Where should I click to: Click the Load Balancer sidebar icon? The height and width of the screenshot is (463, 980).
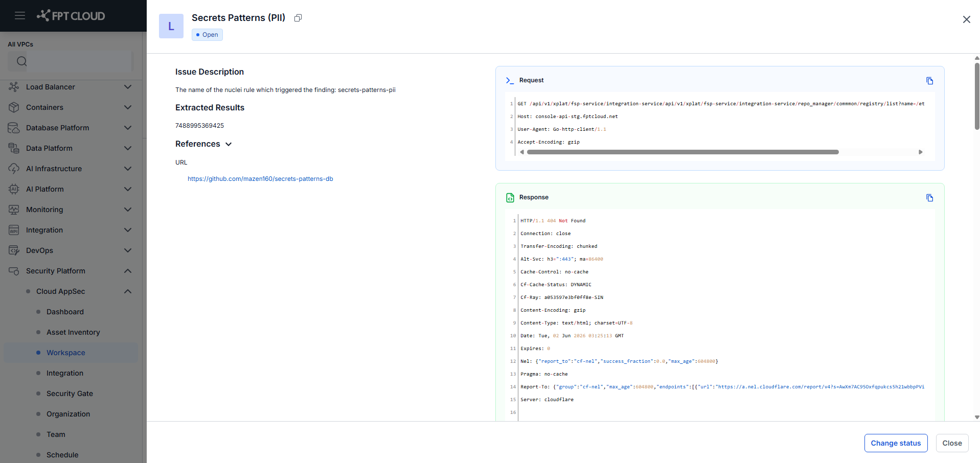coord(14,87)
